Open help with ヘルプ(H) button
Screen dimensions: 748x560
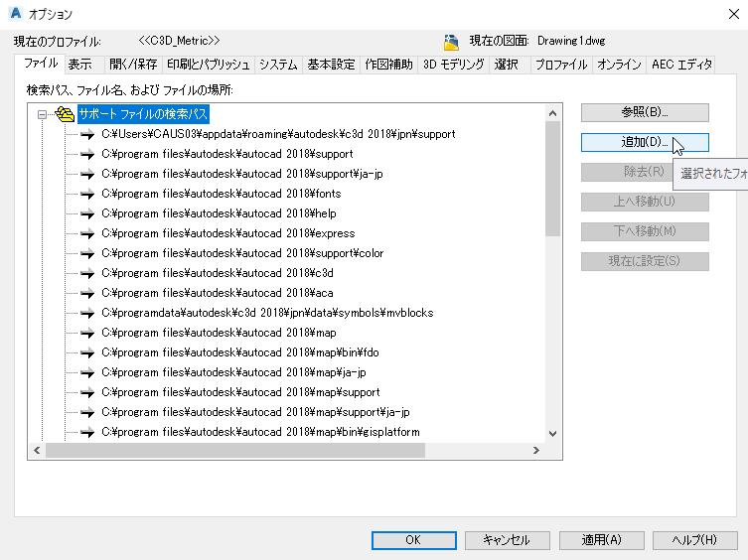click(694, 540)
